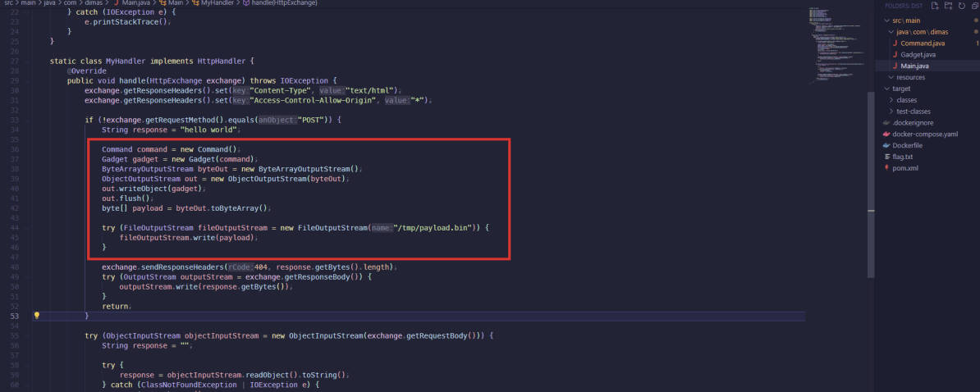Open Gadget.java from the explorer

[x=918, y=55]
